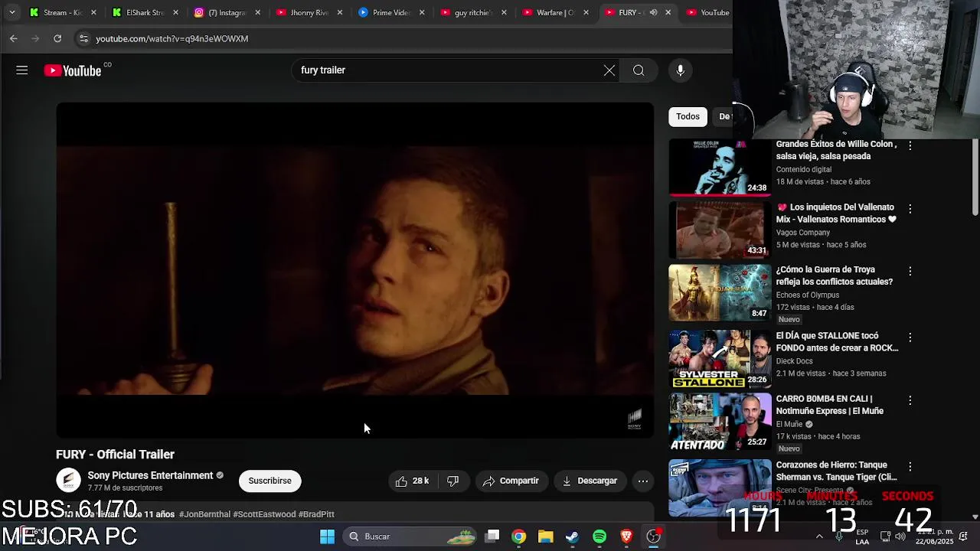Open options menu for Vallenato Mix video
The height and width of the screenshot is (551, 980).
click(910, 209)
